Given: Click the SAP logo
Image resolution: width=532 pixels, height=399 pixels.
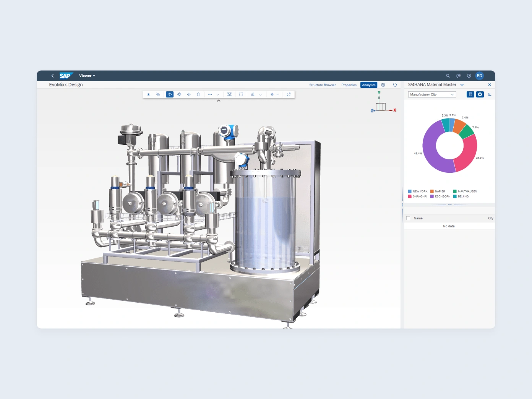Looking at the screenshot, I should pos(66,76).
